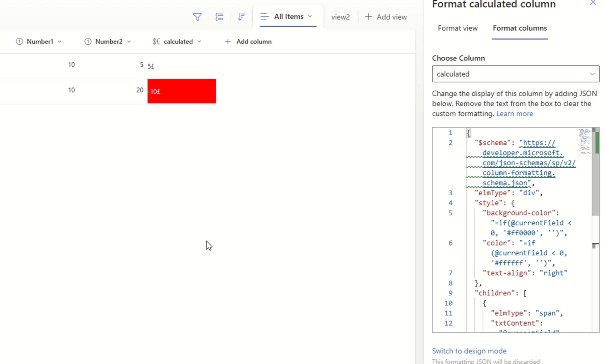Click the Number2 column type icon
This screenshot has width=606, height=364.
88,41
